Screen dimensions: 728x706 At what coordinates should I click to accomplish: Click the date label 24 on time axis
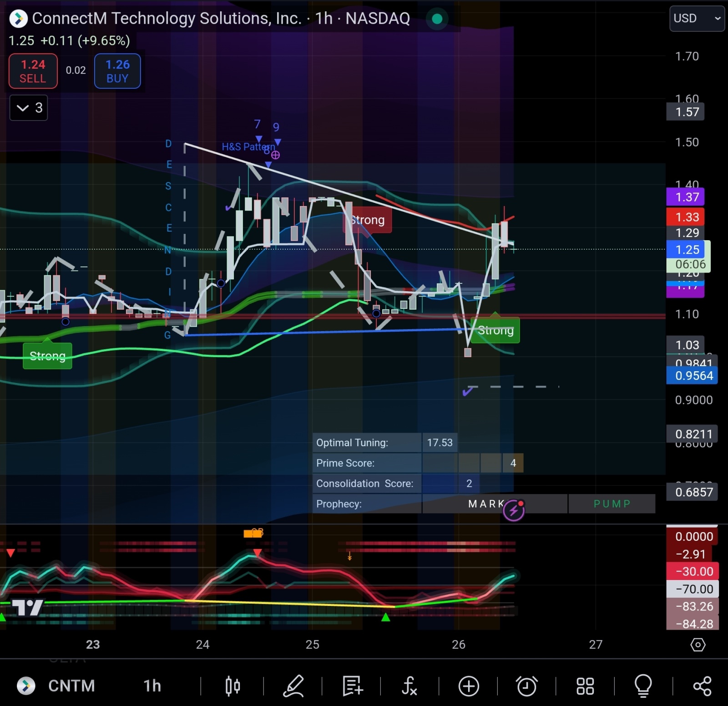[x=202, y=645]
